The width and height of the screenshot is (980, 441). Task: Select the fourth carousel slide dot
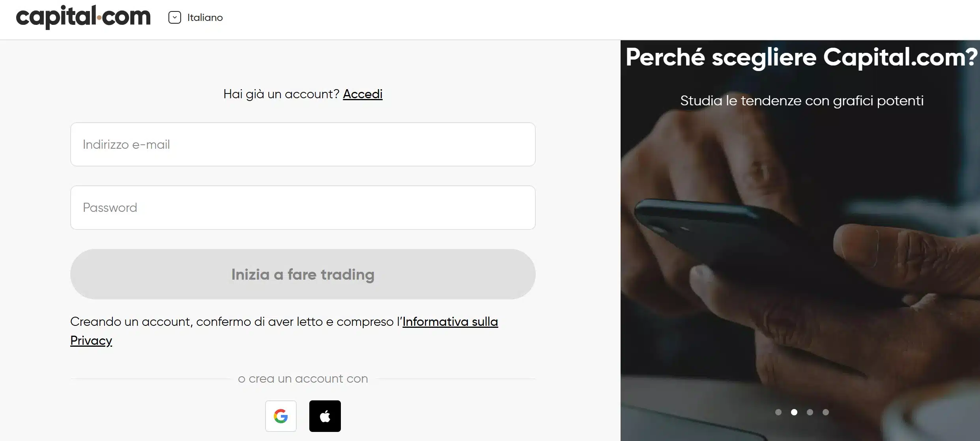click(x=826, y=412)
